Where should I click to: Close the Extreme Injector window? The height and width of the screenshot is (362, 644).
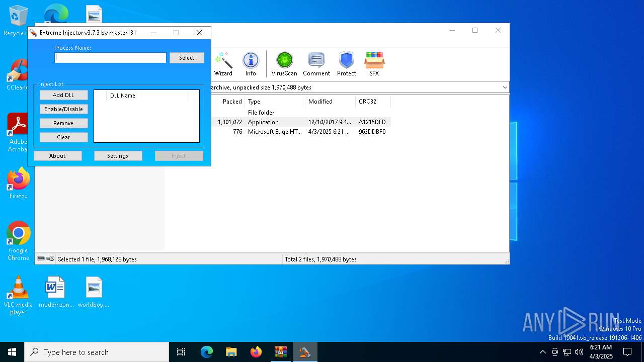click(199, 33)
